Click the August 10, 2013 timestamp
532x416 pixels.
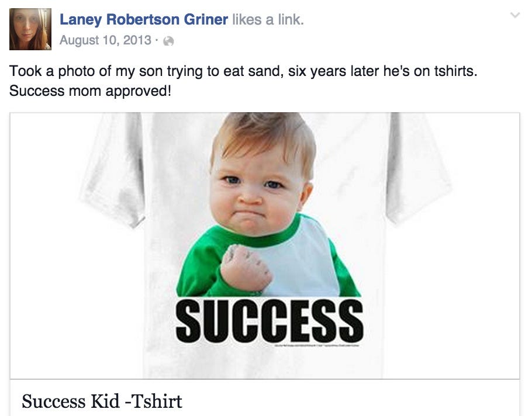tap(106, 41)
